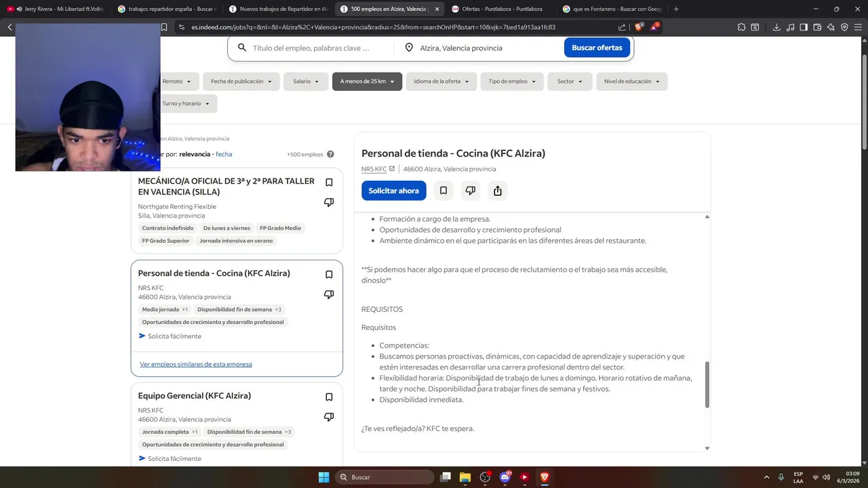Open Ver empleos similares de esta empresa link
Viewport: 868px width, 488px height.
point(196,364)
